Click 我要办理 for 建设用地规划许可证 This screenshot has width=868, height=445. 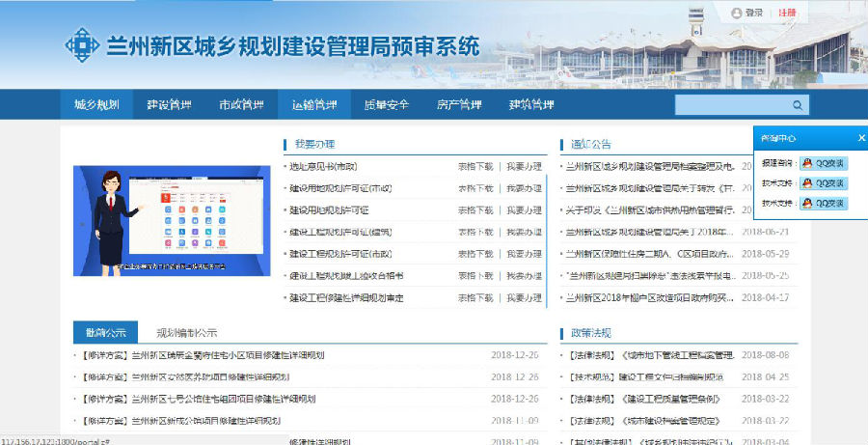(x=524, y=209)
